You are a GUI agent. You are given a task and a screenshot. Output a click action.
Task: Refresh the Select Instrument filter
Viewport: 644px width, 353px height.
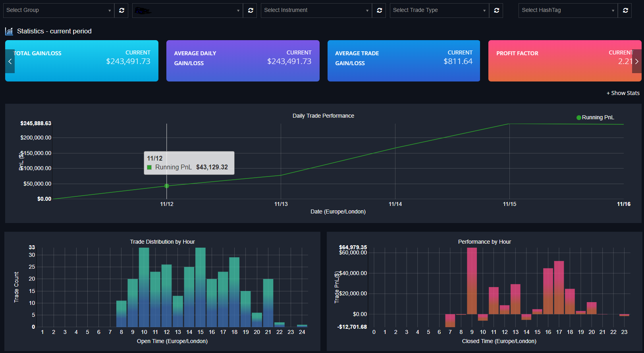tap(379, 10)
